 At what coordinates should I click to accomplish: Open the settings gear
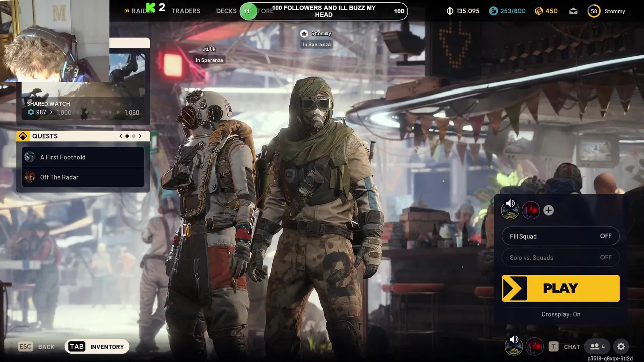click(x=621, y=346)
